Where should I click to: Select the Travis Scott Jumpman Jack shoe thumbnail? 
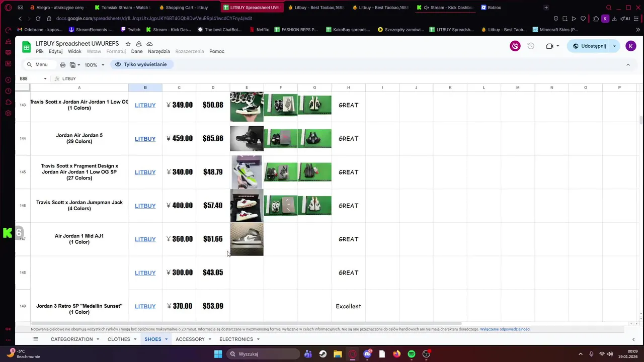tap(247, 206)
